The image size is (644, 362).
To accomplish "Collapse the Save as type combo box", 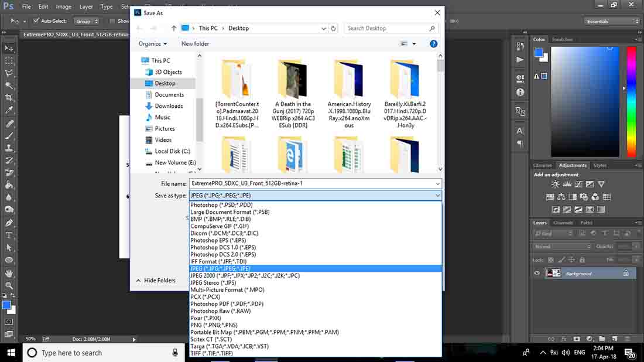I will click(438, 196).
